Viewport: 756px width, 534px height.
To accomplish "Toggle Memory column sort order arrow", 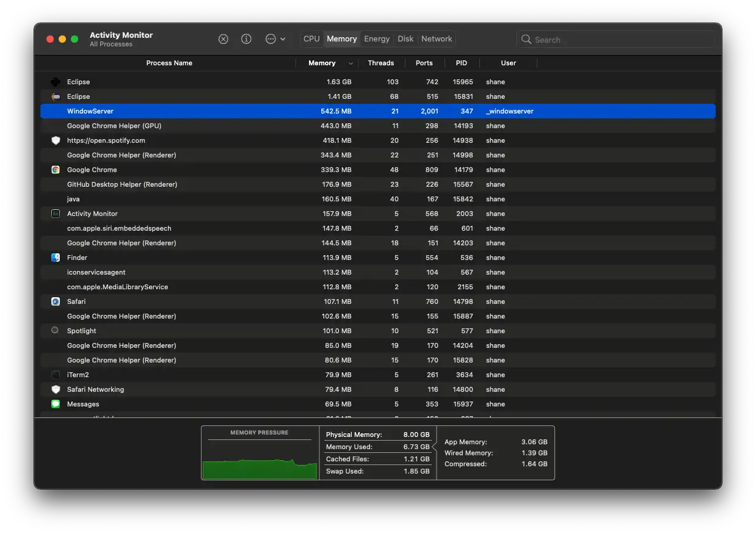I will [x=351, y=63].
